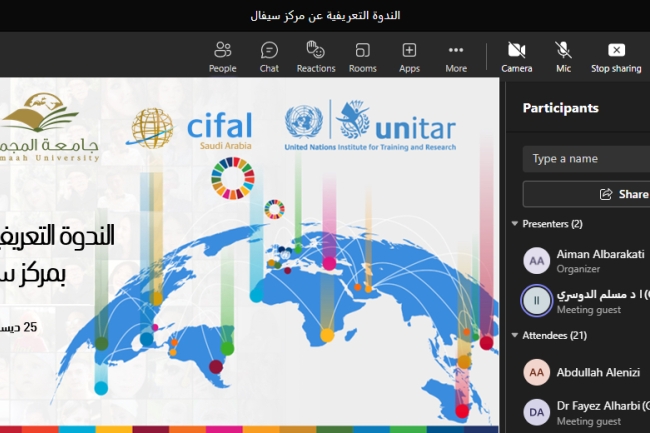This screenshot has height=433, width=650.
Task: Click the meeting title الندوة التعريفية عن مركز سيفال
Action: pyautogui.click(x=325, y=16)
